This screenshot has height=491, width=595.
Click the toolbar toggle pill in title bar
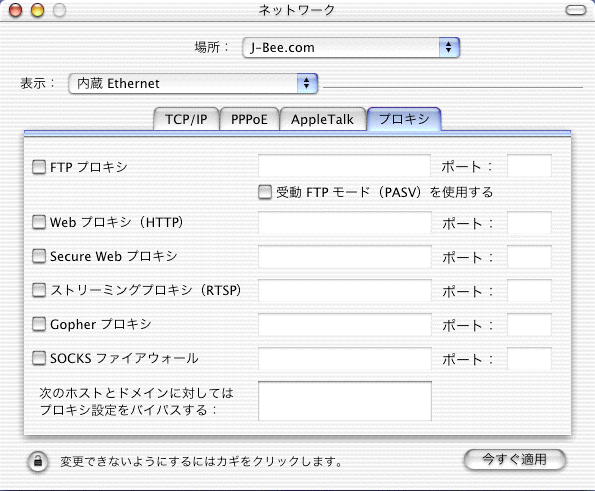pyautogui.click(x=576, y=10)
